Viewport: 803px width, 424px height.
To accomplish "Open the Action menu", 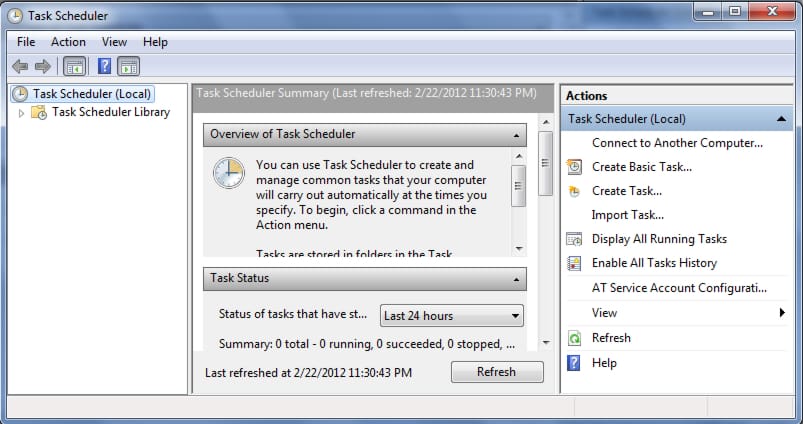I will click(x=68, y=42).
